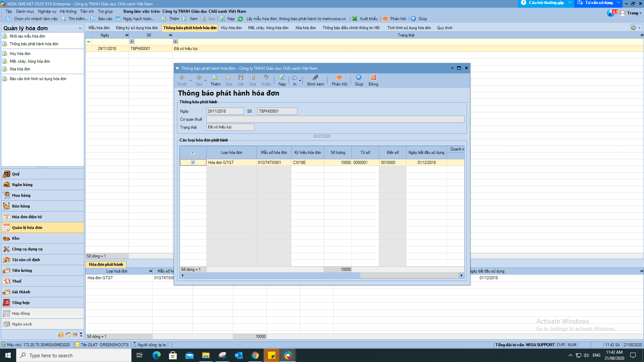Open Google Chrome from the taskbar
The image size is (644, 362).
(255, 355)
